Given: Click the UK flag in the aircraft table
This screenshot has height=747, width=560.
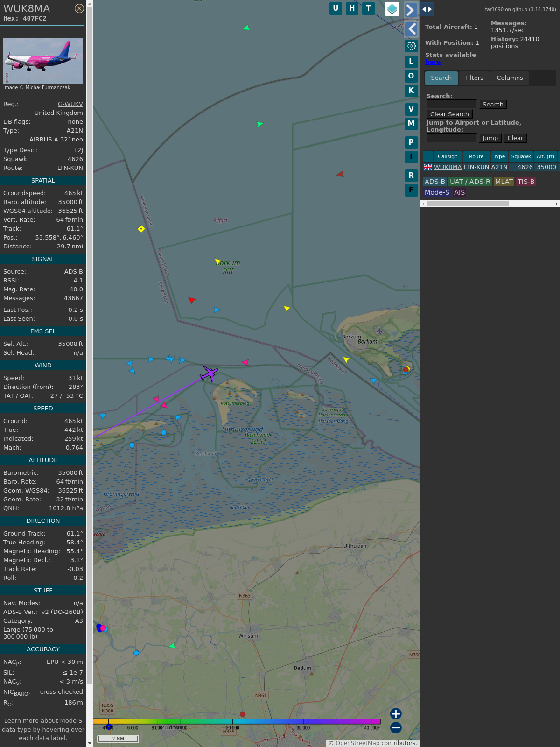Looking at the screenshot, I should pyautogui.click(x=428, y=167).
